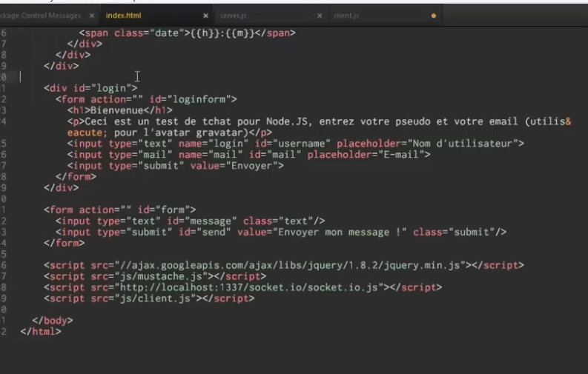Click the unsaved dot on client.js tab
The image size is (588, 374).
tap(433, 16)
